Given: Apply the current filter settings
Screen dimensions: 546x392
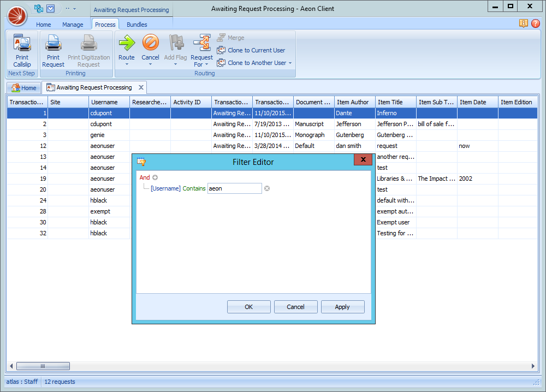Looking at the screenshot, I should click(343, 306).
